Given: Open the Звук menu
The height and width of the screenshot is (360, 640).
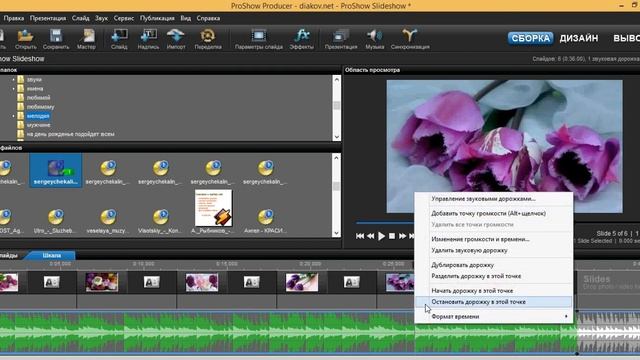Looking at the screenshot, I should click(x=101, y=18).
